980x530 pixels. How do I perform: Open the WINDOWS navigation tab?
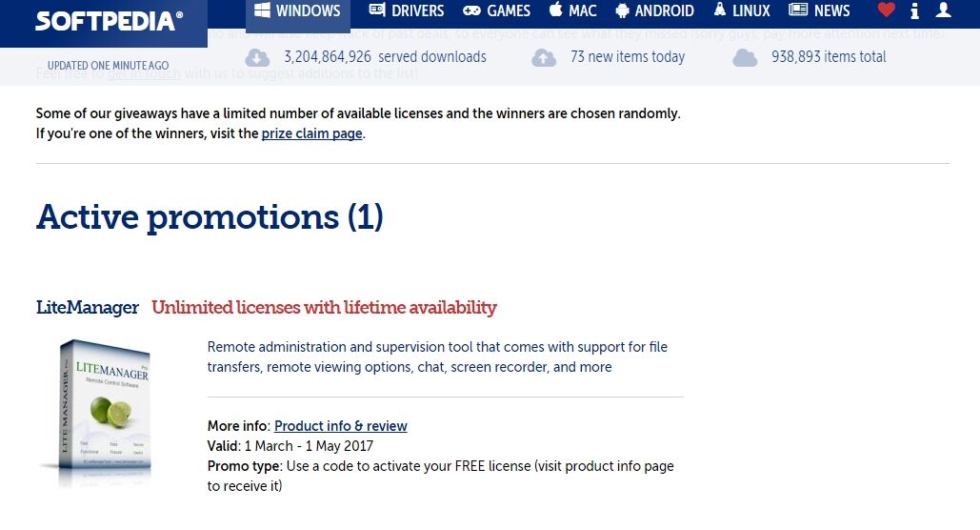(298, 11)
